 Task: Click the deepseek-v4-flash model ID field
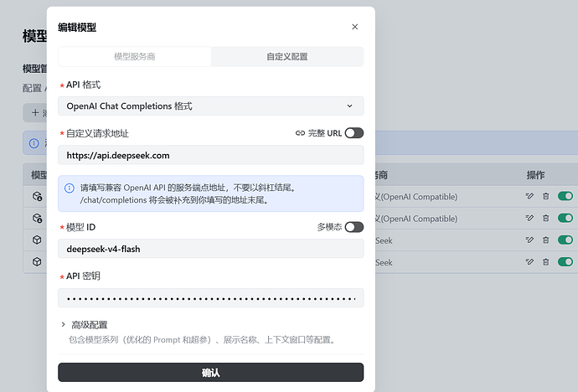click(x=210, y=249)
